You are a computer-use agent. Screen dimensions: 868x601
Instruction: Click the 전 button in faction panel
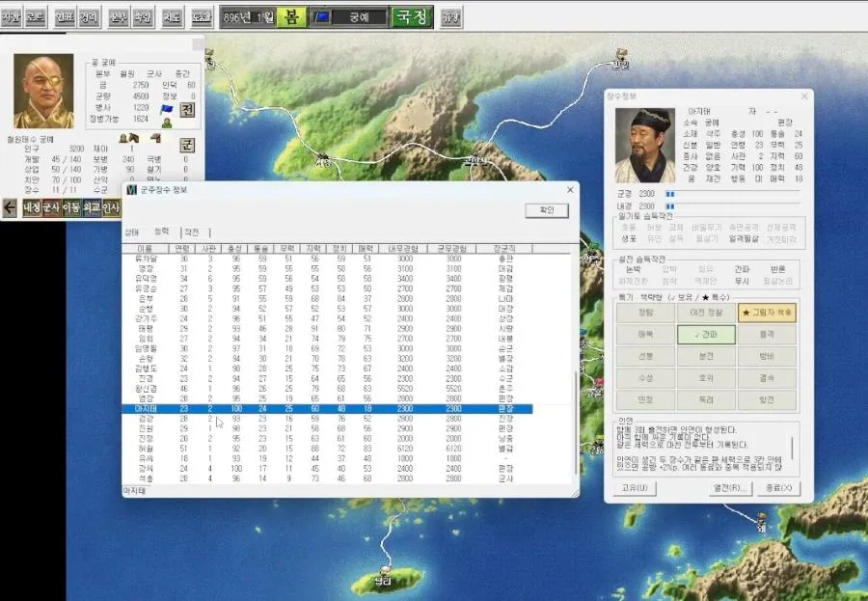188,109
